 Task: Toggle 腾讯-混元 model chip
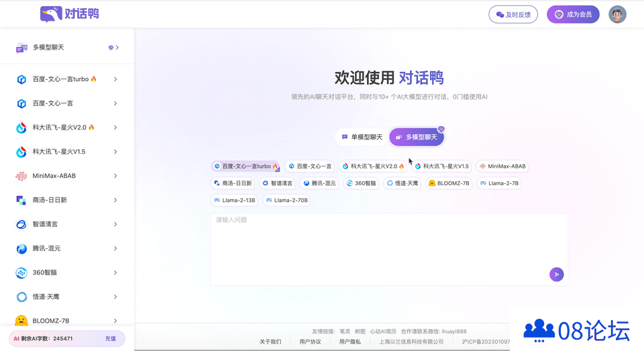point(319,183)
